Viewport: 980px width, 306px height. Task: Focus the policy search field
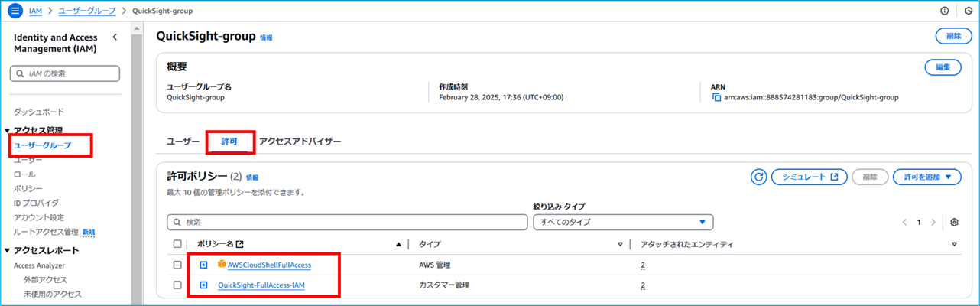[x=347, y=222]
